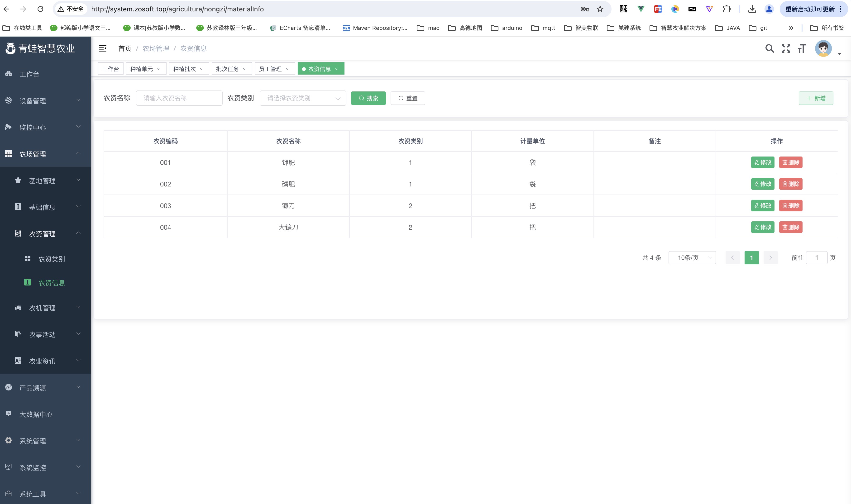
Task: Focus the 农资名称 input field
Action: [179, 98]
